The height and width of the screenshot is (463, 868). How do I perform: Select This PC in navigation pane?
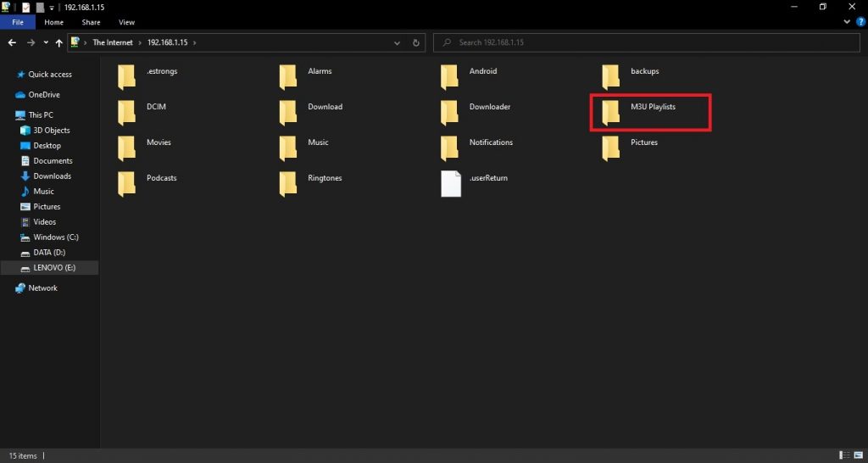point(41,115)
